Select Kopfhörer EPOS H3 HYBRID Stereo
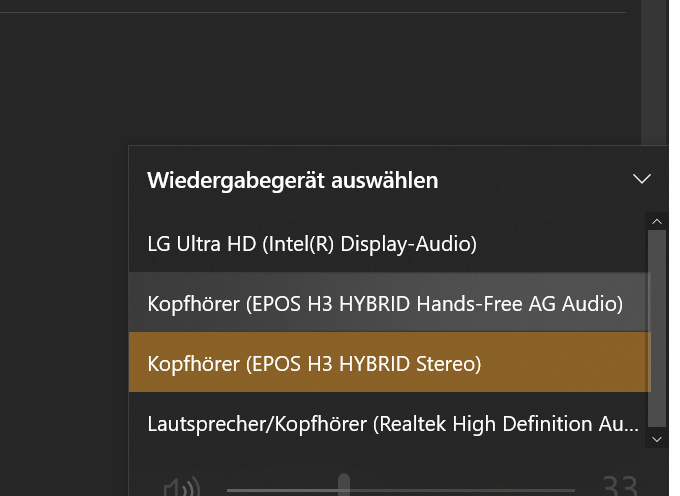Viewport: 680px width, 496px height. (x=314, y=364)
